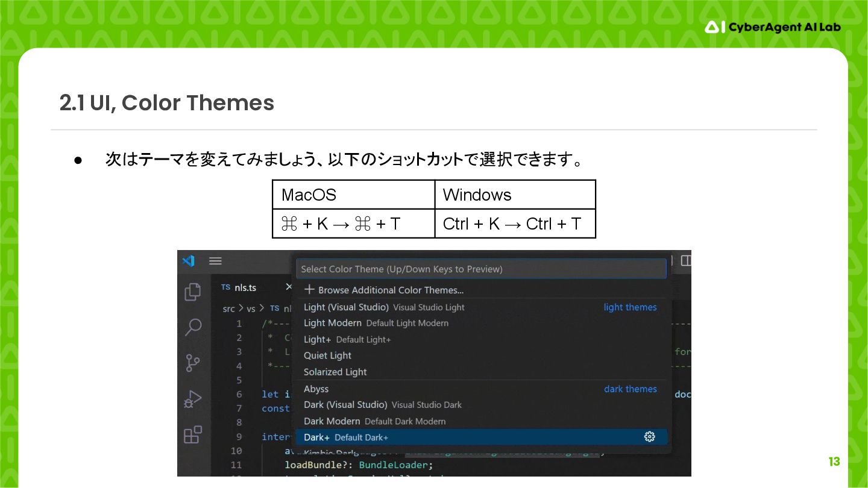Screen dimensions: 868x488
Task: Click the CyberAgent AI Lab logo
Action: coord(773,27)
